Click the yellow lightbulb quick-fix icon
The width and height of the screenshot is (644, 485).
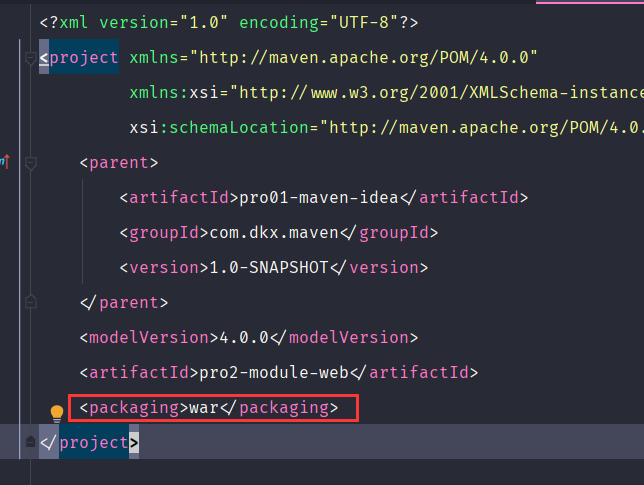(57, 413)
